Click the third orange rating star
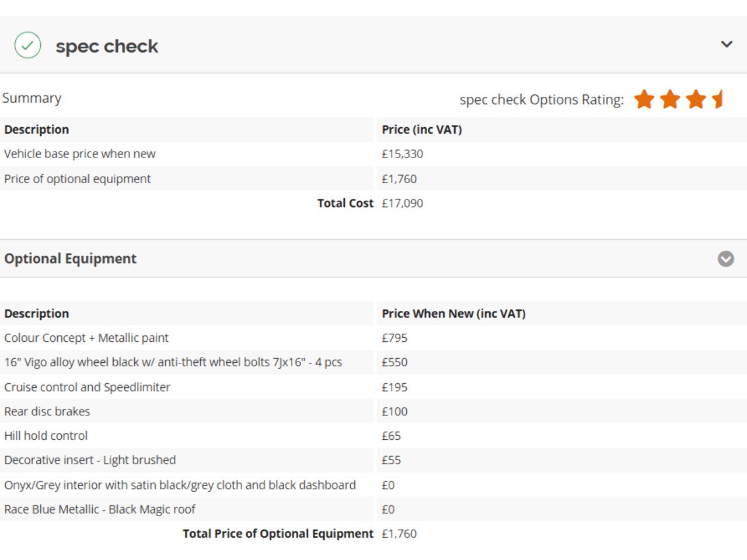 [696, 99]
